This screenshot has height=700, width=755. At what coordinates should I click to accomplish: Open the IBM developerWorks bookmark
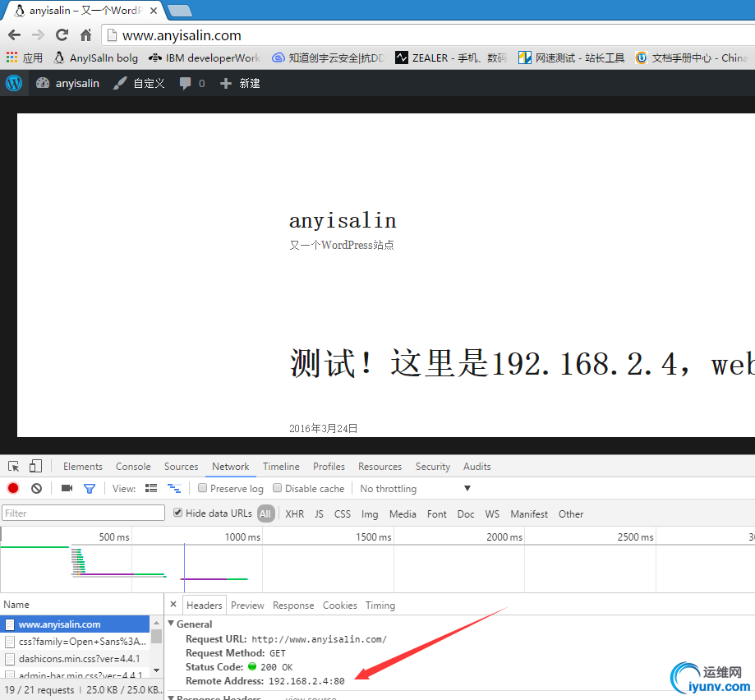pyautogui.click(x=205, y=58)
